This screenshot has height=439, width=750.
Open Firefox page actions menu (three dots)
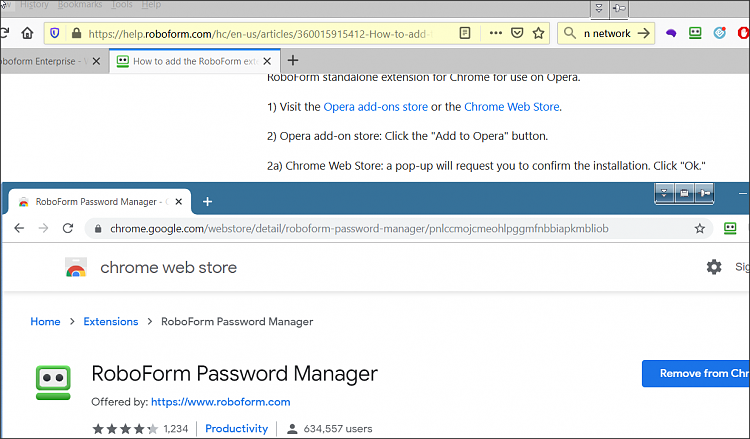(x=496, y=33)
